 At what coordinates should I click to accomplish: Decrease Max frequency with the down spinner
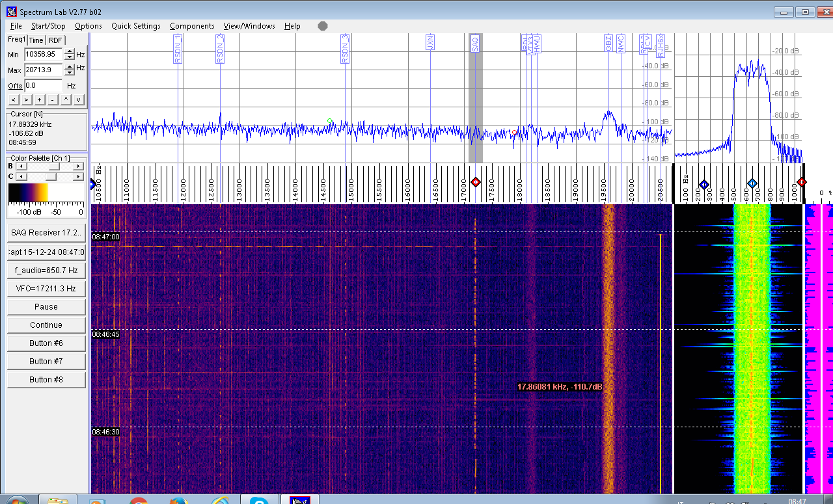click(70, 73)
